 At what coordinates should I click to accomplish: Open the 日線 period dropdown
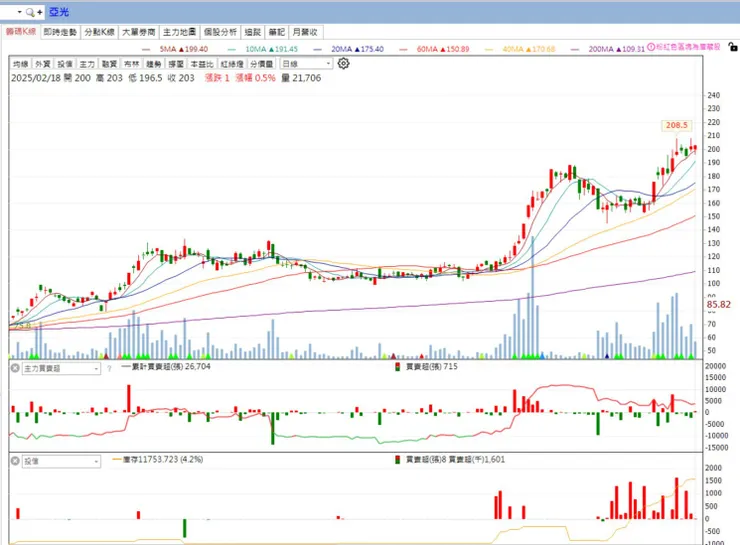306,64
